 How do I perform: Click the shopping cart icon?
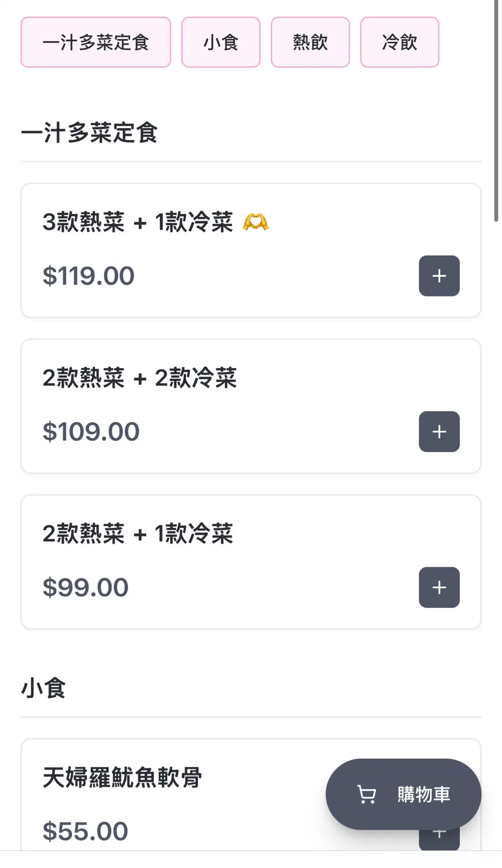point(366,794)
